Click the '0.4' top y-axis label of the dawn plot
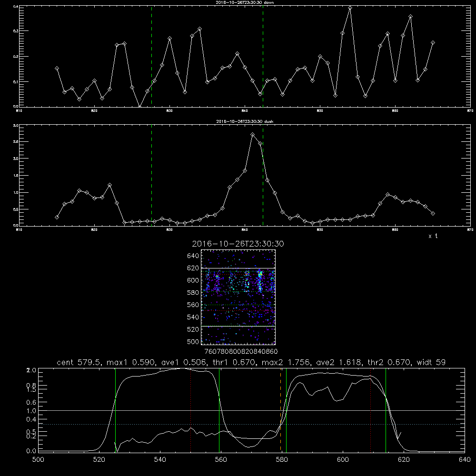The image size is (476, 476). [16, 6]
